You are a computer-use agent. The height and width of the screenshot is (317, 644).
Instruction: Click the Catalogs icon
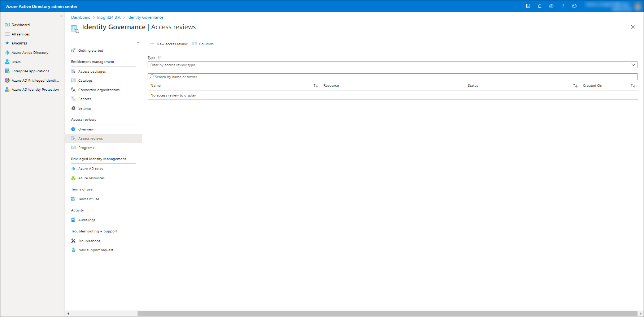73,80
